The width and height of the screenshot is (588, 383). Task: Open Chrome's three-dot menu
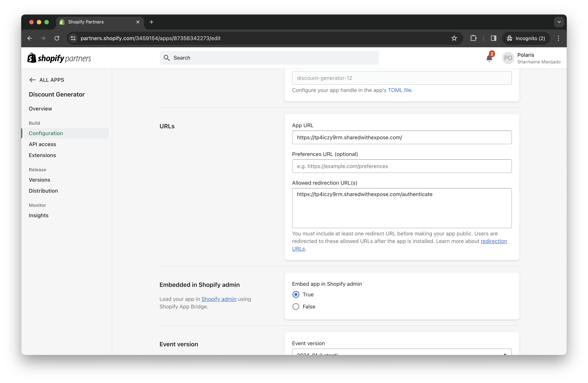[558, 38]
